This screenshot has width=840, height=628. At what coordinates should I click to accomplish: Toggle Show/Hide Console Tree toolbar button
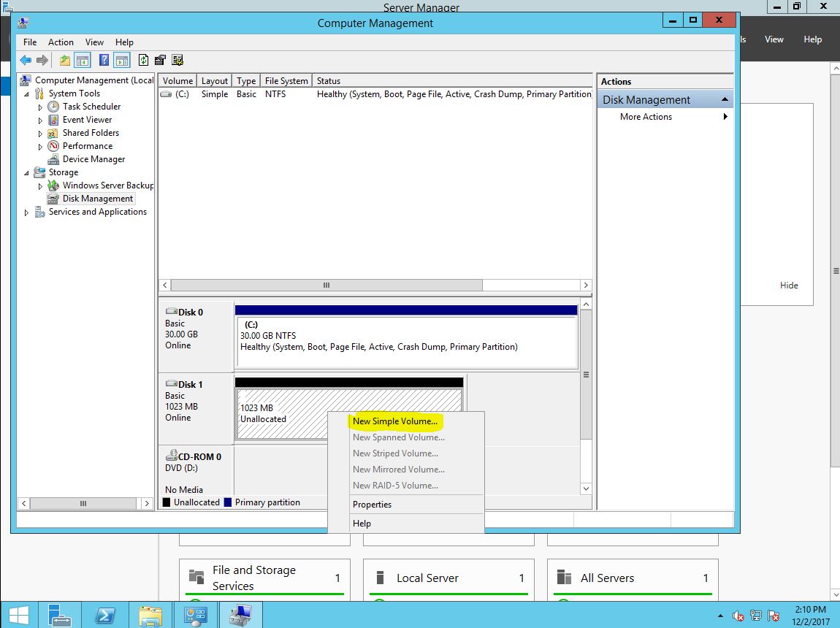[83, 61]
